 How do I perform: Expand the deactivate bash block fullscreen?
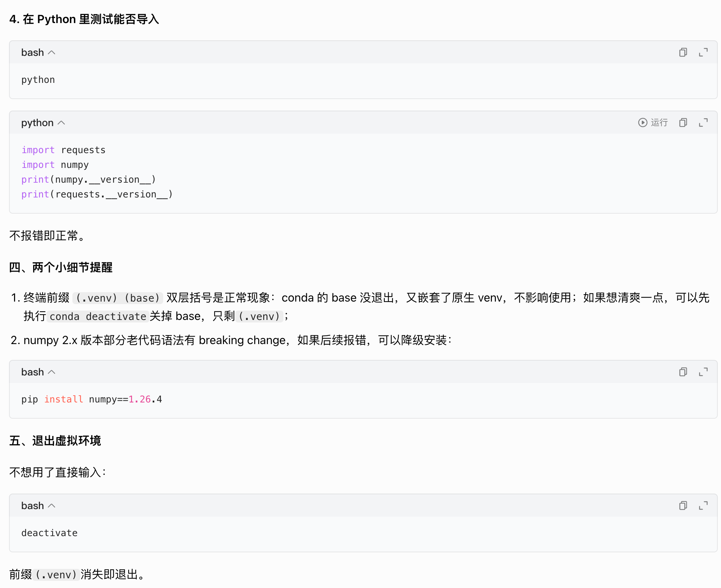click(703, 506)
